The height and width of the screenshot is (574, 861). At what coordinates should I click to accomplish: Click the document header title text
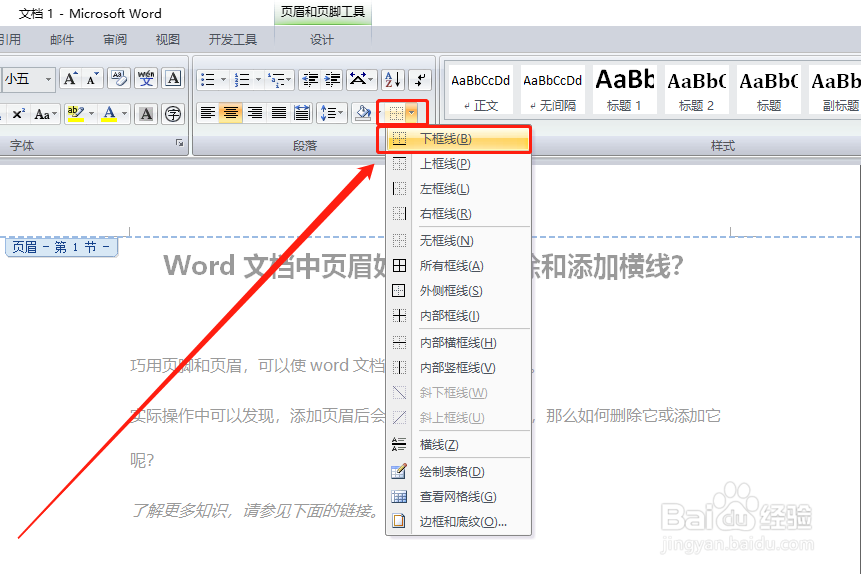423,266
